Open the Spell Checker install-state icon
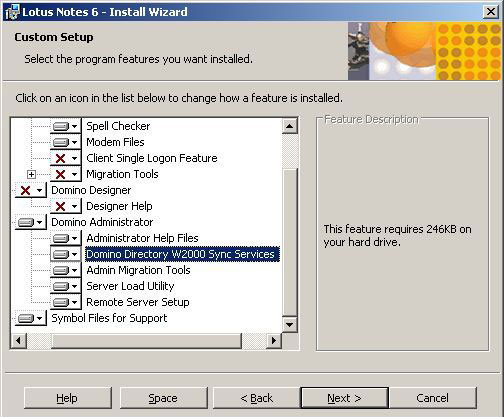 [66, 126]
